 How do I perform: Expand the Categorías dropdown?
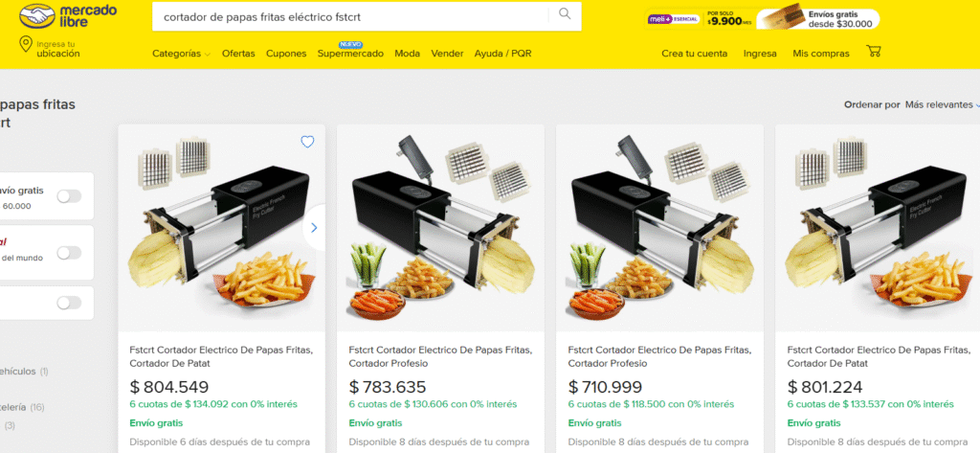point(181,54)
